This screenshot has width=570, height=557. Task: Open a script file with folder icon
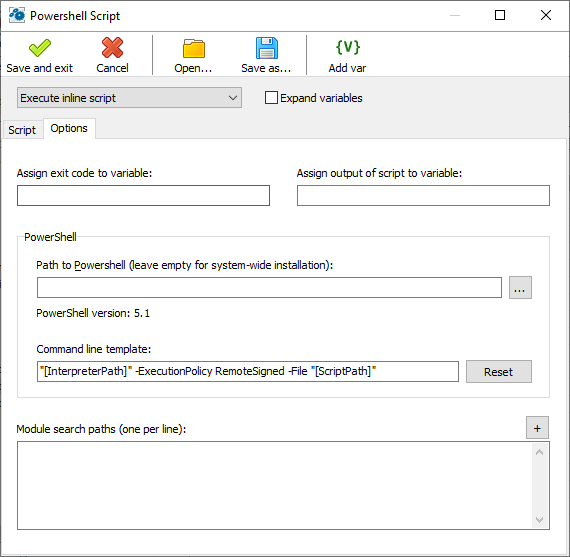click(x=193, y=48)
